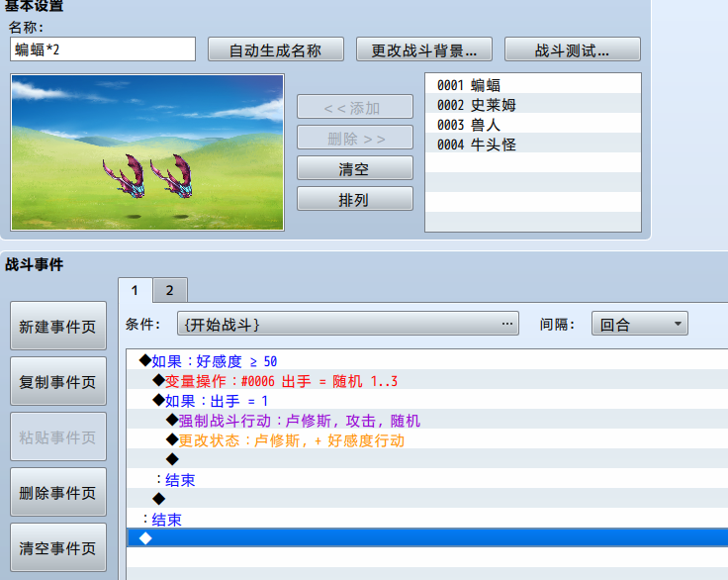This screenshot has width=728, height=580.
Task: Start 战斗测试... battle test
Action: [x=573, y=49]
